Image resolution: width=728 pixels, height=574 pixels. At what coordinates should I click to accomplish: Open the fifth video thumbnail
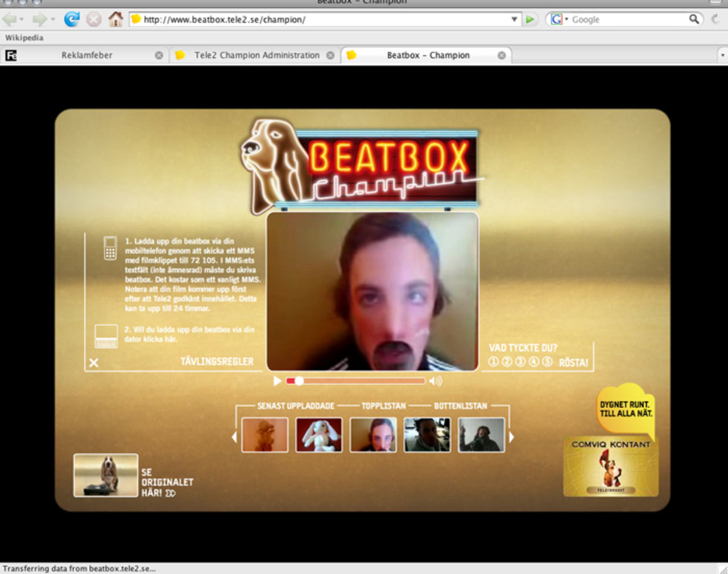482,435
